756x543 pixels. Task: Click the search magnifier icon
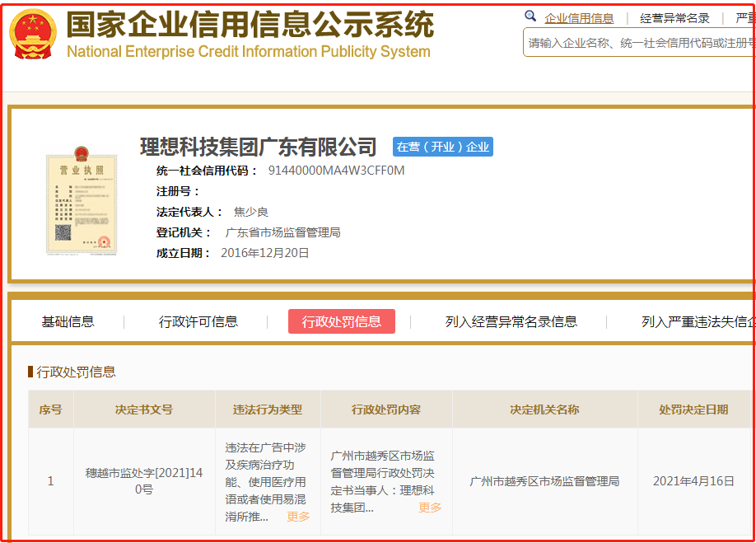tap(530, 16)
